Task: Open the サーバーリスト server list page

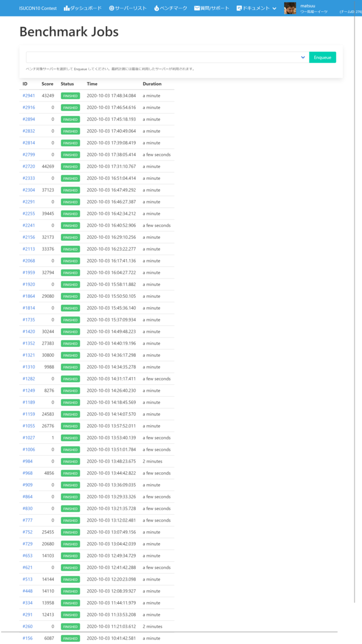Action: pos(128,8)
